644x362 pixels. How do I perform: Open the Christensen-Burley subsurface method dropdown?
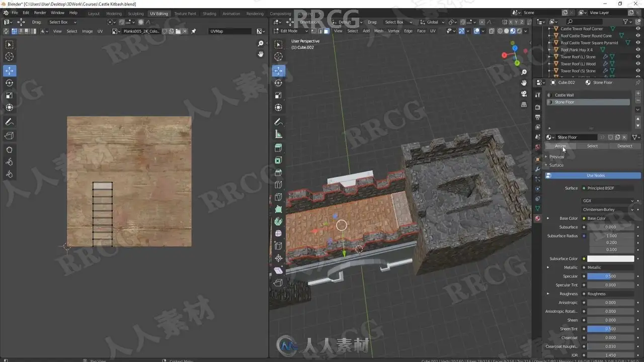click(608, 209)
